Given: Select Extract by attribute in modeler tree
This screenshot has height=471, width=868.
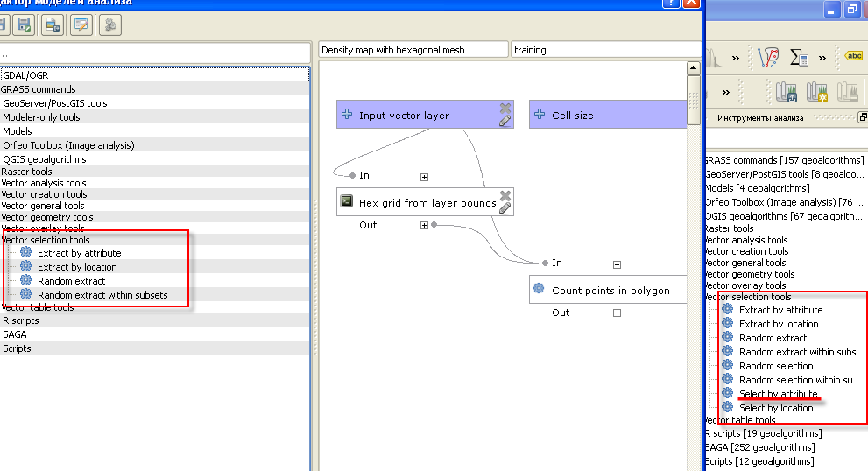Looking at the screenshot, I should [79, 253].
